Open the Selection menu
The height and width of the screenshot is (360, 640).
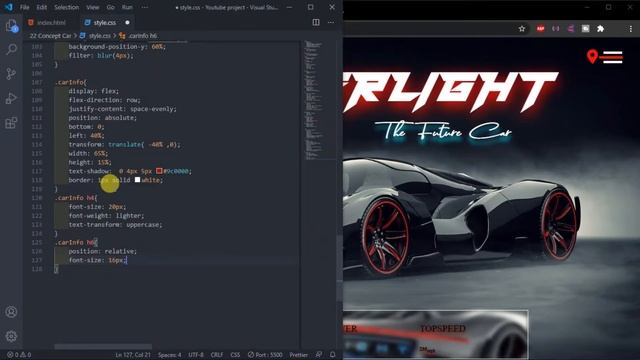pyautogui.click(x=67, y=7)
